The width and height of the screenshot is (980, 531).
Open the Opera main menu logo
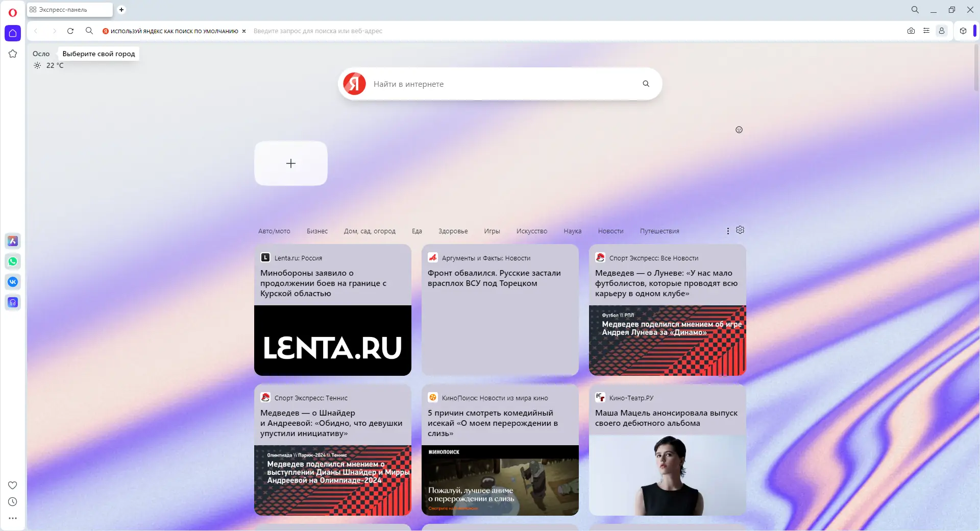(13, 13)
